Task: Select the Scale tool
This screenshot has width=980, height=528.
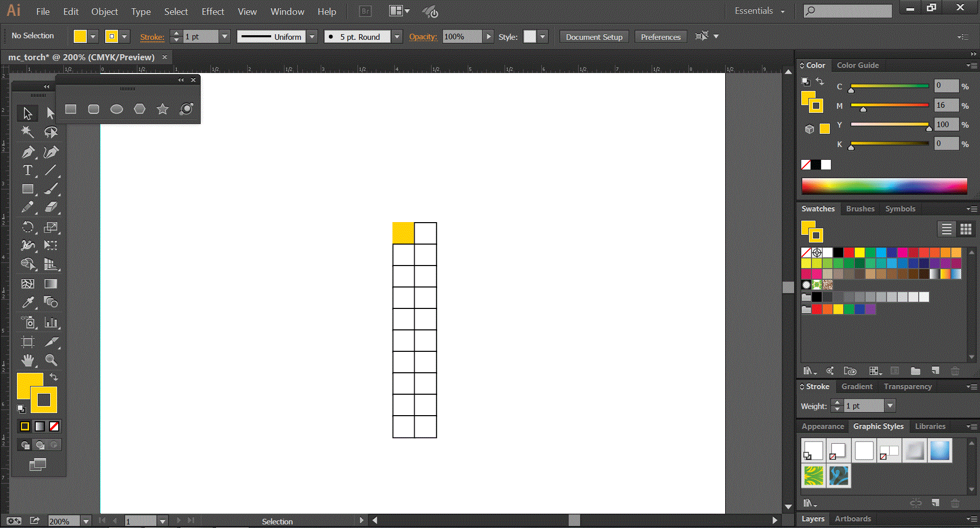Action: point(51,227)
